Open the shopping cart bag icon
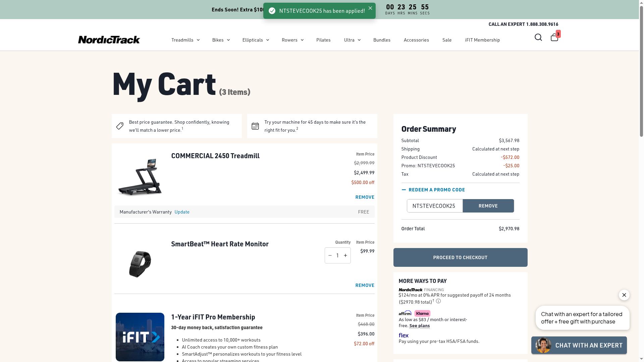644x362 pixels. point(554,37)
